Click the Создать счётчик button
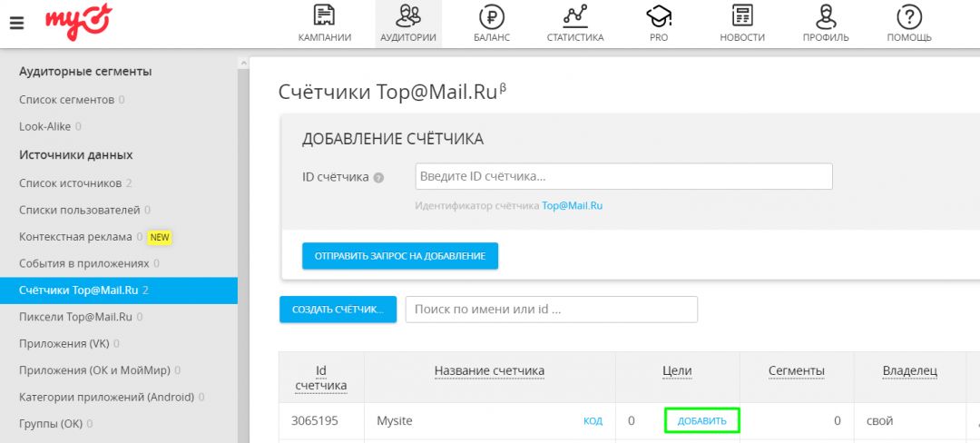This screenshot has height=443, width=980. [x=338, y=310]
